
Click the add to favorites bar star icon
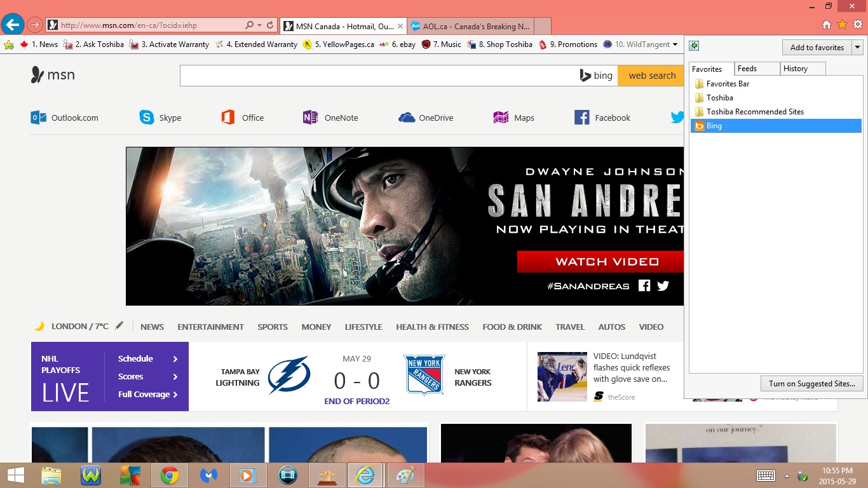[x=9, y=44]
